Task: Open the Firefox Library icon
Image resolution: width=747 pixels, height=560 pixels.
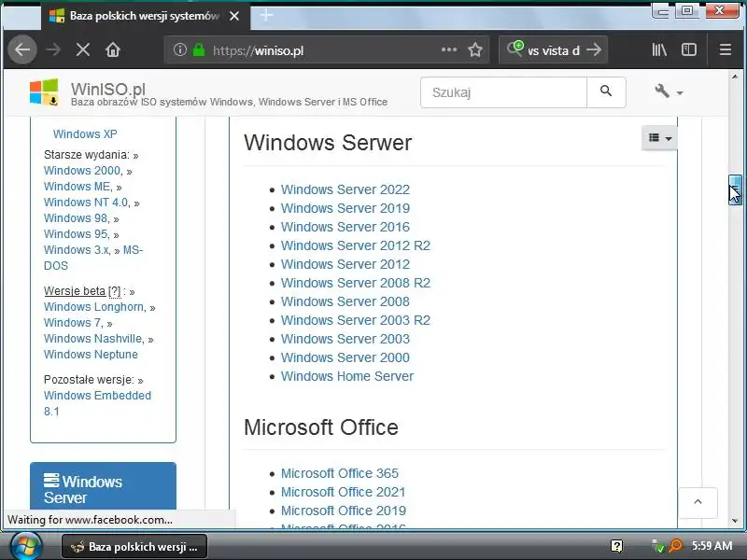Action: pos(659,49)
